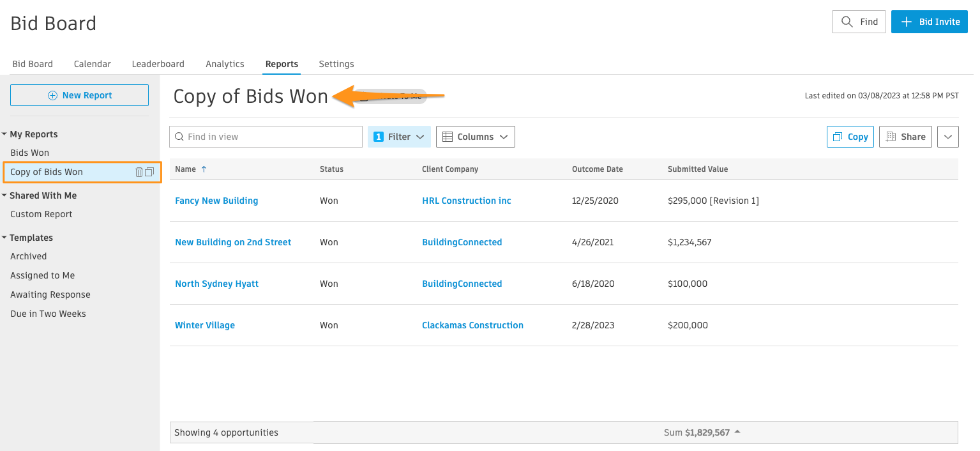980x451 pixels.
Task: Create a report with New Report button
Action: click(79, 95)
